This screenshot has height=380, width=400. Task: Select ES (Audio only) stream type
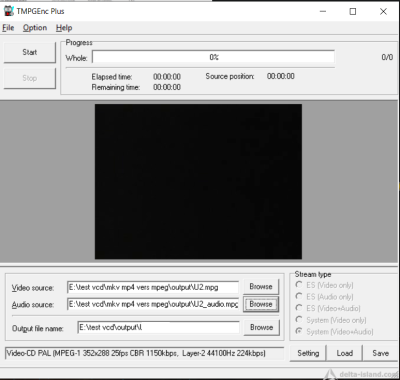pyautogui.click(x=325, y=297)
